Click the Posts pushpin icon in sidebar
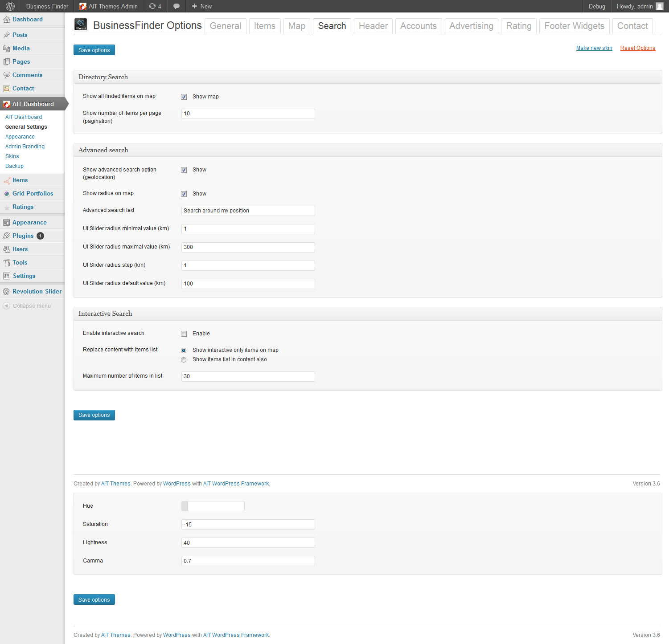The image size is (669, 644). [7, 35]
